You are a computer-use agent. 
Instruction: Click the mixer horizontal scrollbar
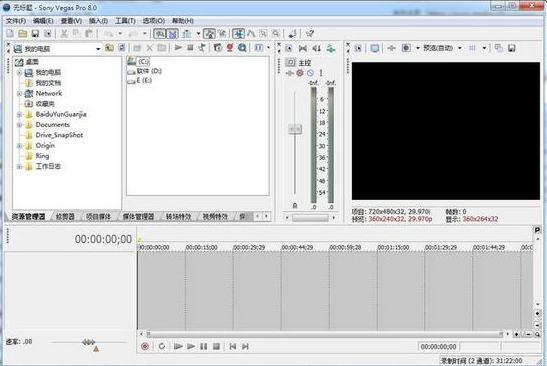[310, 218]
